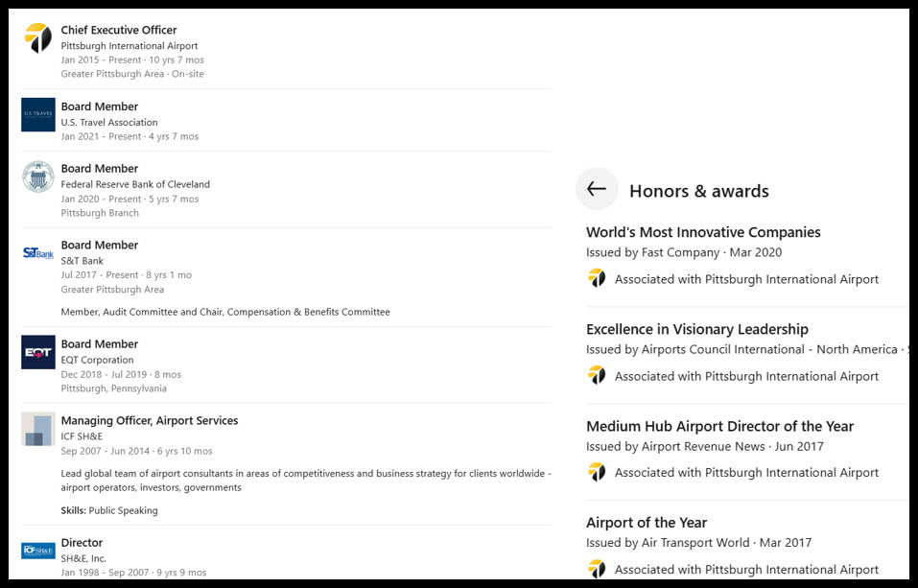918x588 pixels.
Task: Open the Airport of the Year award
Action: click(647, 523)
